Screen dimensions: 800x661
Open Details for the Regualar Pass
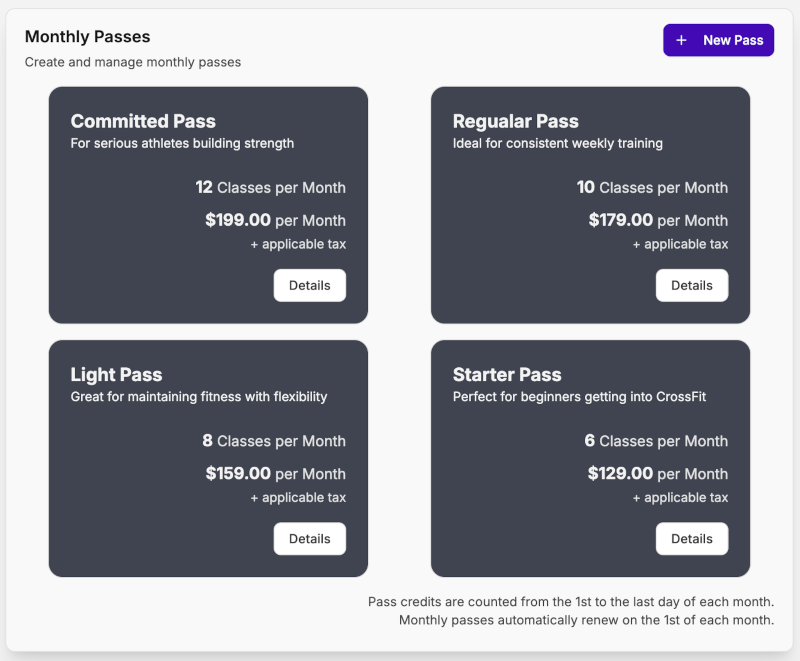(x=692, y=285)
